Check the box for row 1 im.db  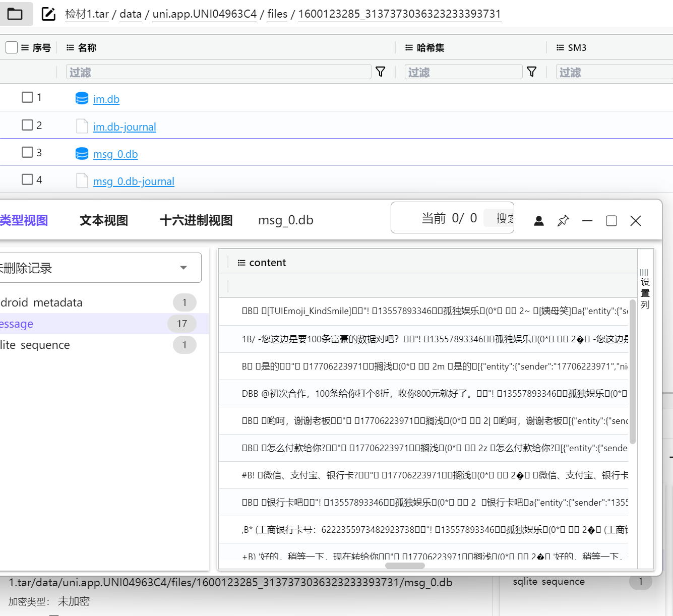pyautogui.click(x=27, y=97)
